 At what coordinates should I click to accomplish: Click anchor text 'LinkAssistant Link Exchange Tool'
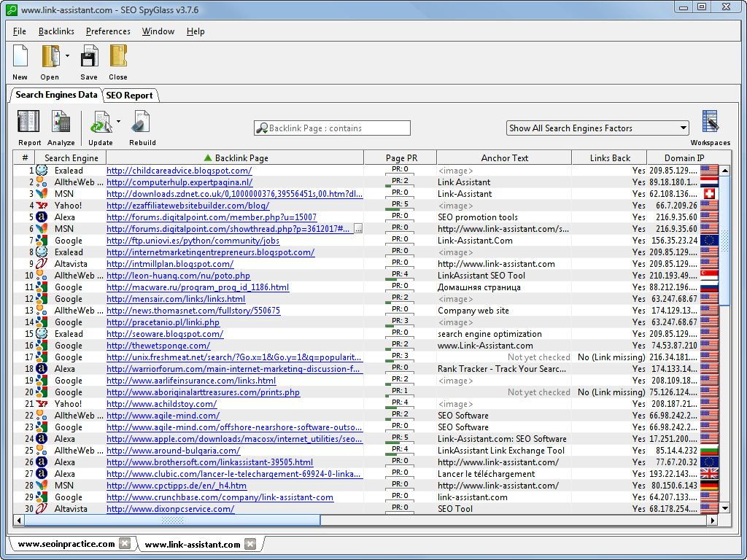click(500, 451)
